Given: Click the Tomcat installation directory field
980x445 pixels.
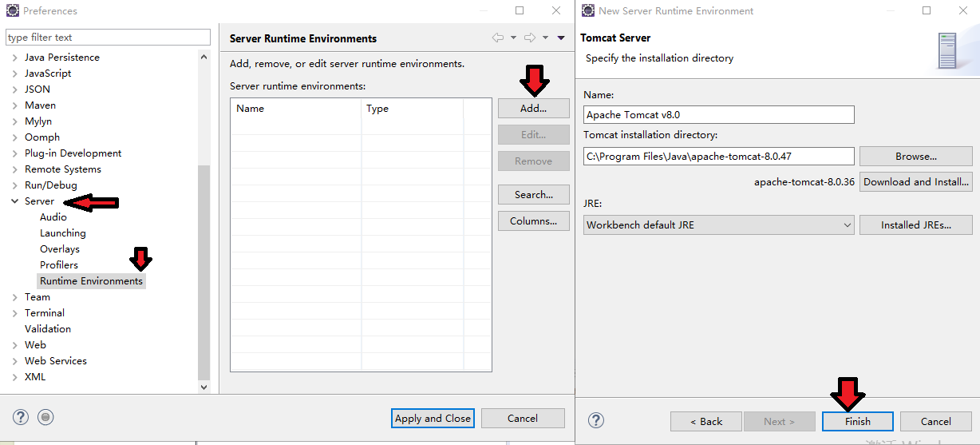Looking at the screenshot, I should point(718,156).
